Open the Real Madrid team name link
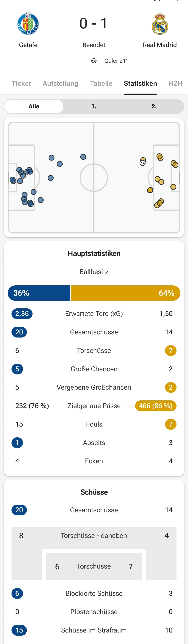This screenshot has height=644, width=188. pos(160,45)
